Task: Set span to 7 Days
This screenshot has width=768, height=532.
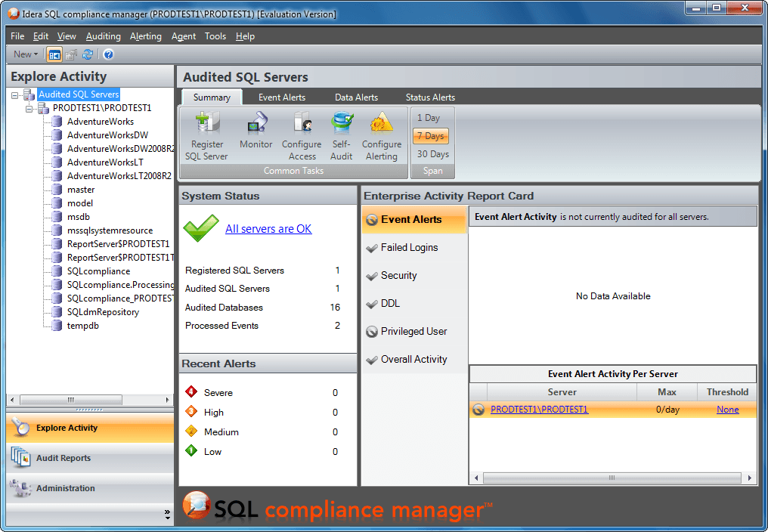Action: coord(431,136)
